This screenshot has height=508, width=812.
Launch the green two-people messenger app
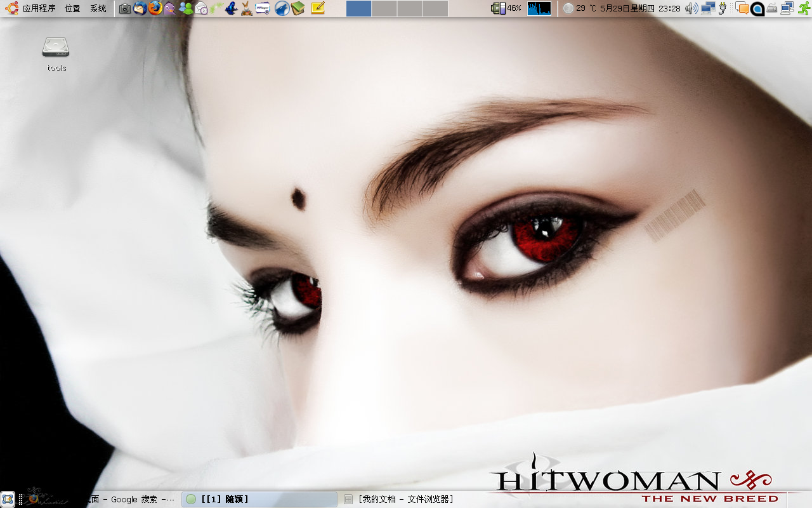coord(186,8)
